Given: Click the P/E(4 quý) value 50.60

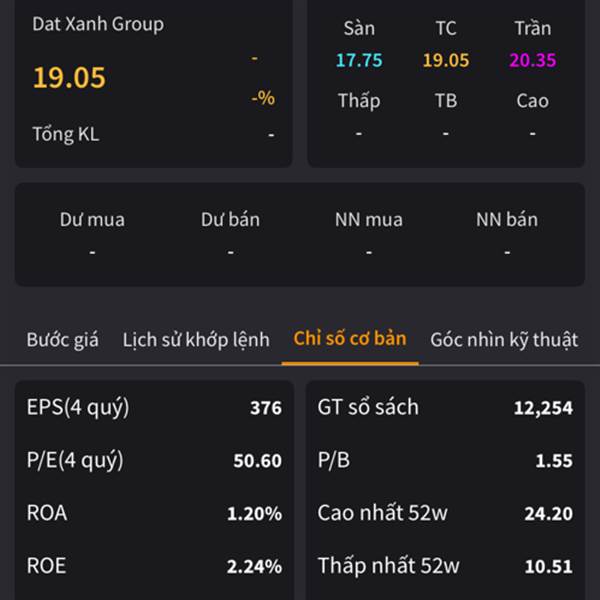Looking at the screenshot, I should tap(257, 461).
